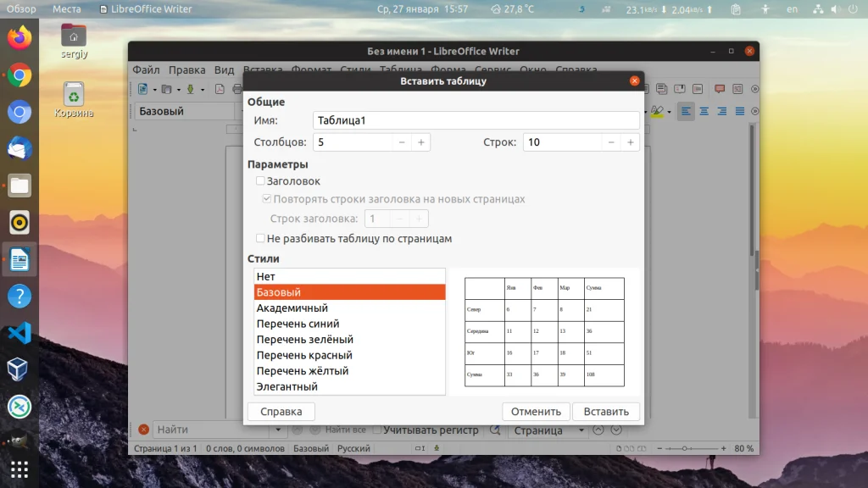Insert a comment using the red comment icon
This screenshot has width=868, height=488.
coord(718,88)
